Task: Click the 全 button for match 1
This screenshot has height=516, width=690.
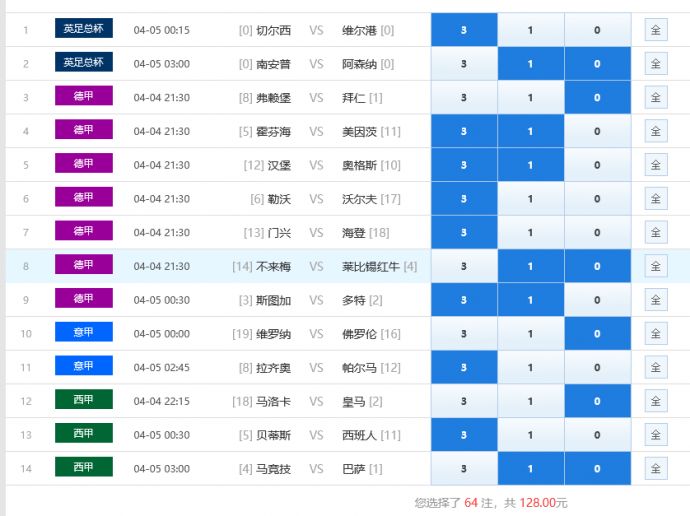Action: coord(656,30)
